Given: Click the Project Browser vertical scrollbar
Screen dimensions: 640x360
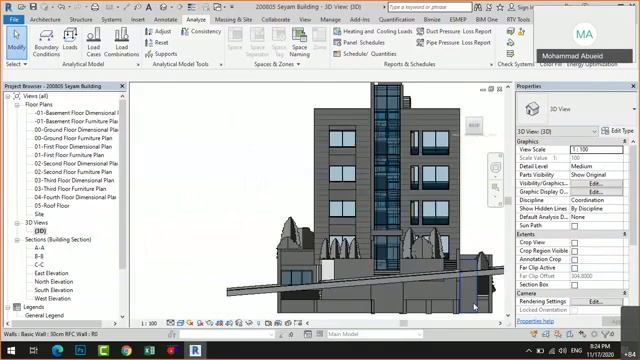Looking at the screenshot, I should click(122, 184).
